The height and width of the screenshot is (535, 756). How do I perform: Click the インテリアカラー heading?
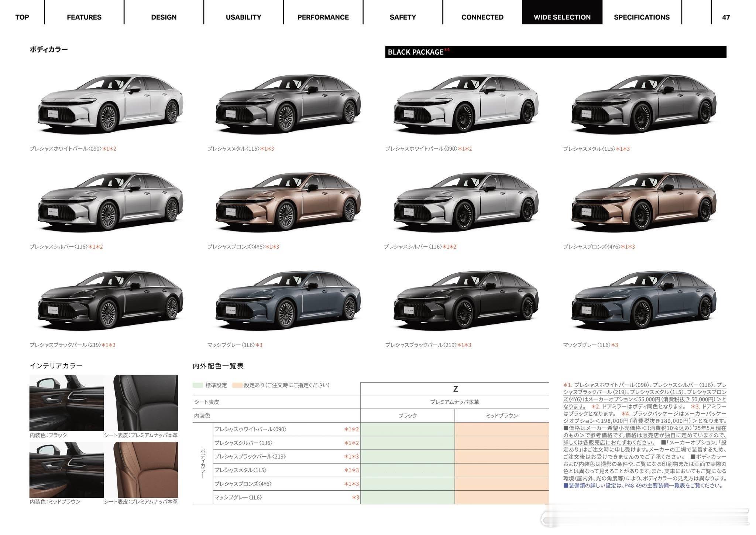[56, 366]
